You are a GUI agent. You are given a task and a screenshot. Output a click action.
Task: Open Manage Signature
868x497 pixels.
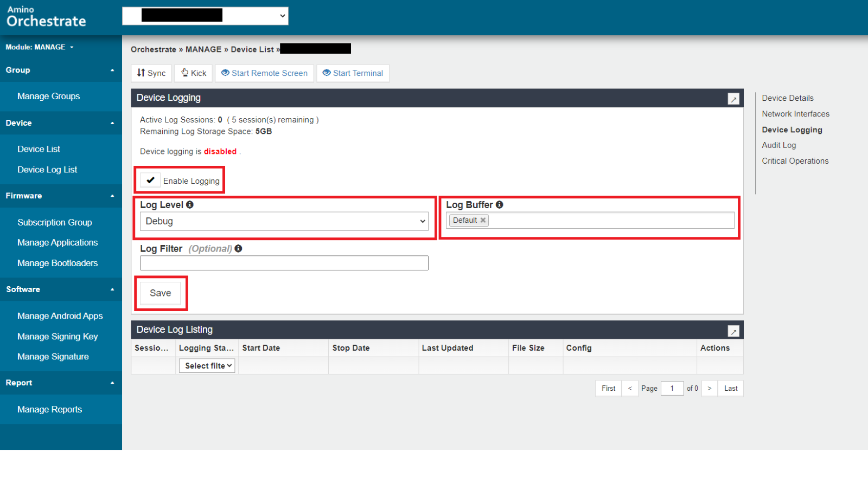click(x=53, y=357)
